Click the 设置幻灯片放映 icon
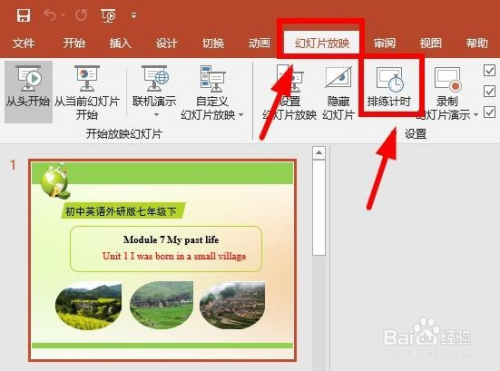 pyautogui.click(x=289, y=79)
